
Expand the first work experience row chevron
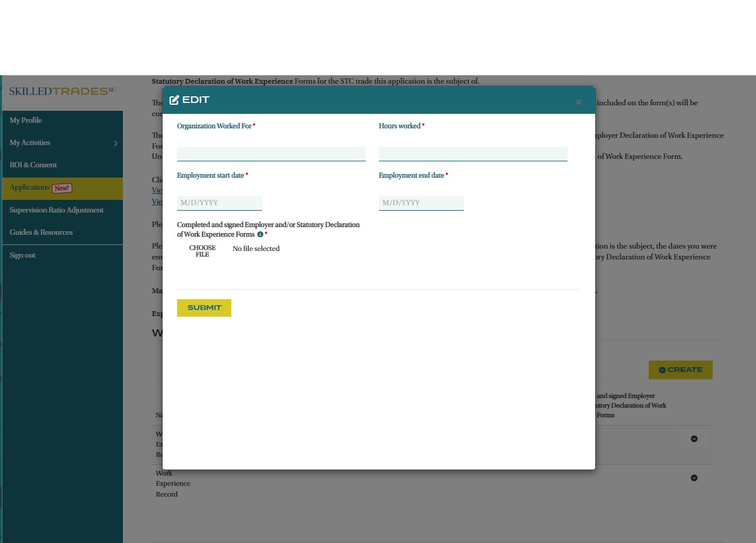click(694, 439)
